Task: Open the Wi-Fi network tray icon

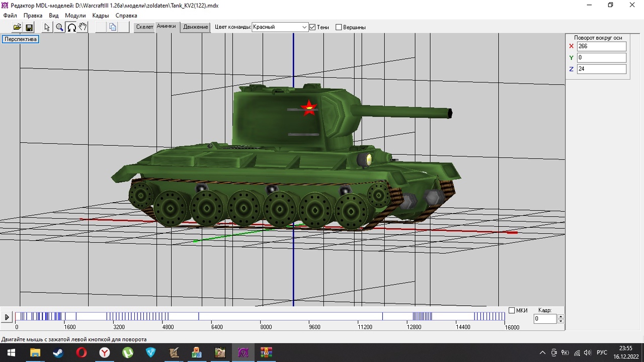Action: coord(577,353)
